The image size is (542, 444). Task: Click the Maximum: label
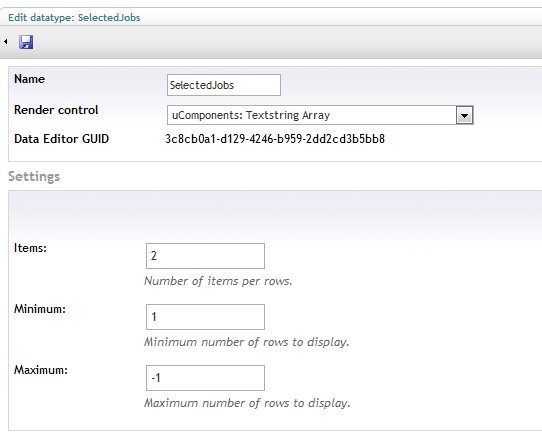pos(41,370)
